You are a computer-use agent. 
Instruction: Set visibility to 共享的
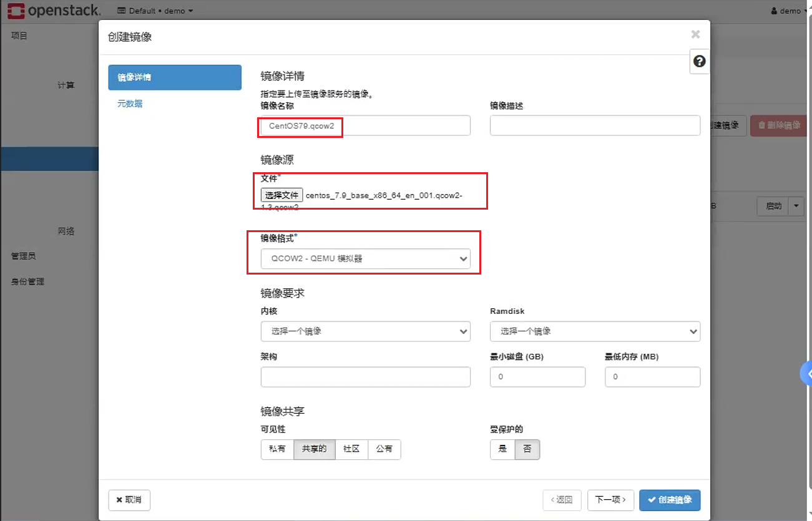point(315,449)
